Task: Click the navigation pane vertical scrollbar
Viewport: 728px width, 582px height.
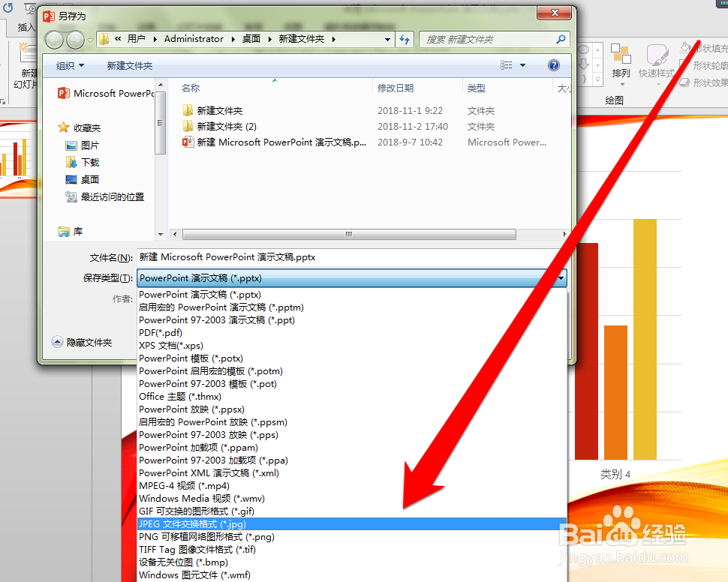Action: pos(160,122)
